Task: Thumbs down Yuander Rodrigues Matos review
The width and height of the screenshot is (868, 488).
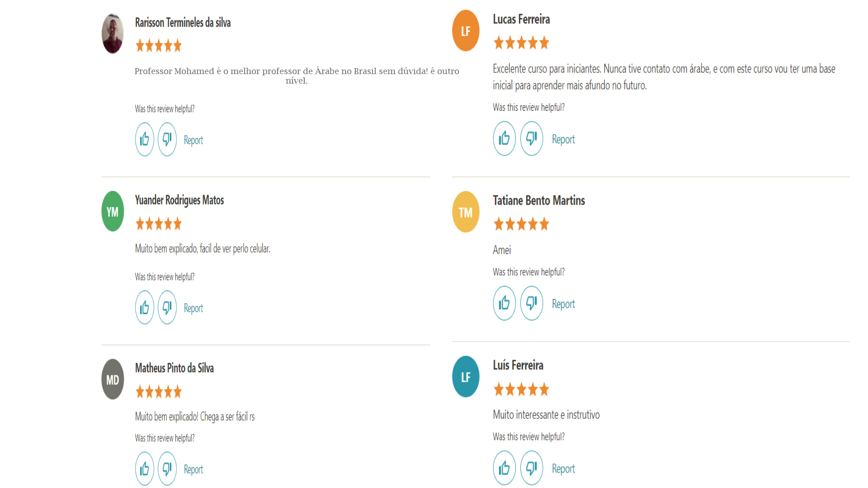Action: click(x=167, y=307)
